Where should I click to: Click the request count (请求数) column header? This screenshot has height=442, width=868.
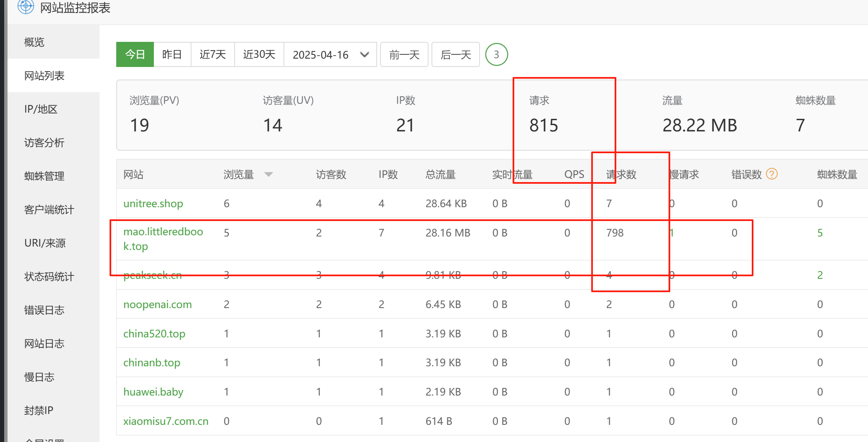click(621, 175)
